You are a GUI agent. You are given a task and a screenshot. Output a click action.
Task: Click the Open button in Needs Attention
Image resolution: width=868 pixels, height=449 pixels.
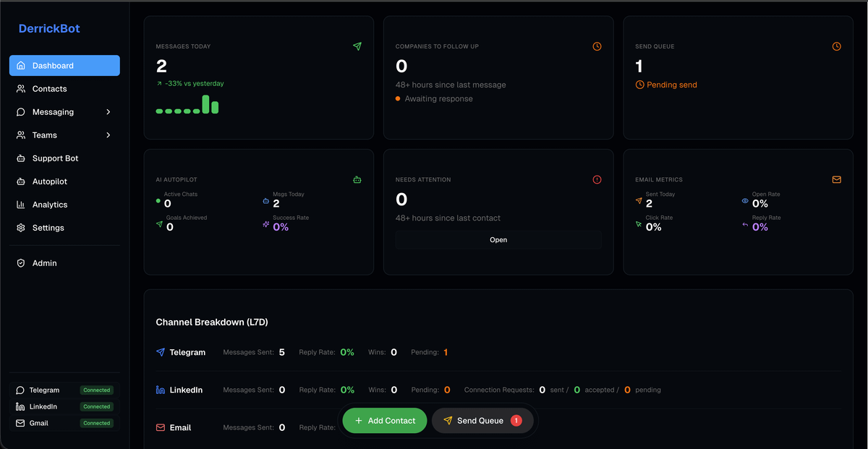(498, 240)
